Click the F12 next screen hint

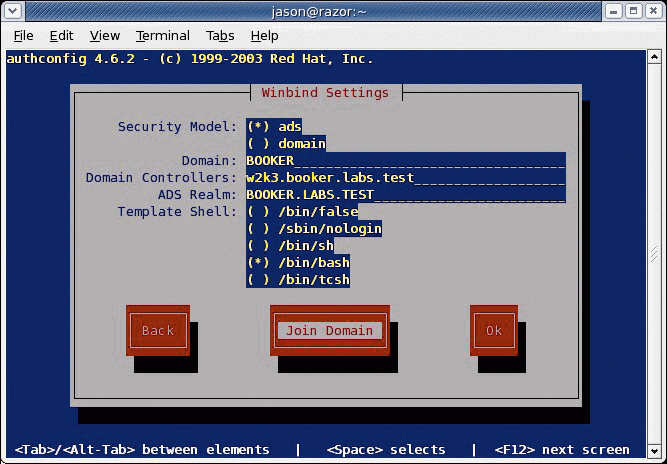(562, 450)
